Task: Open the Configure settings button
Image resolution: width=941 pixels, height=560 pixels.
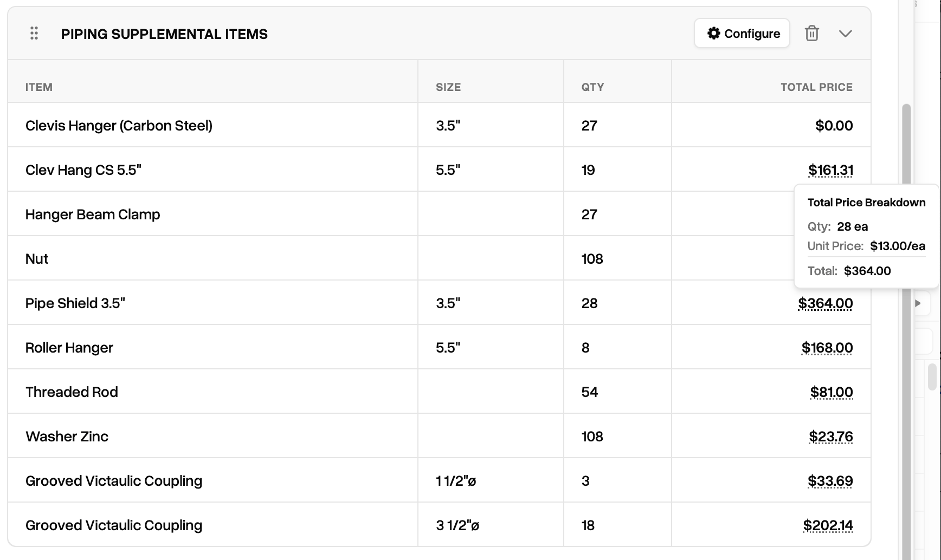Action: pyautogui.click(x=742, y=34)
